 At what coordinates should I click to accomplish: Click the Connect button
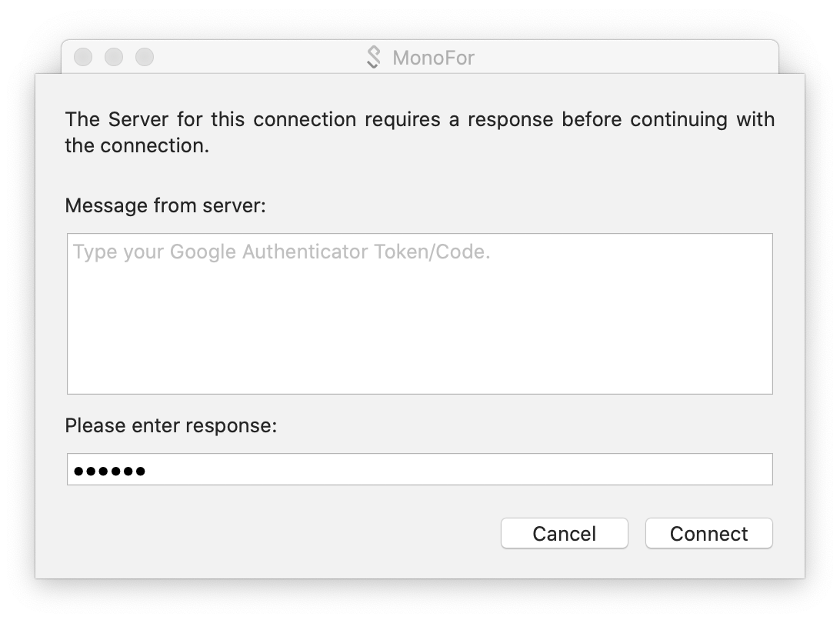[x=708, y=533]
